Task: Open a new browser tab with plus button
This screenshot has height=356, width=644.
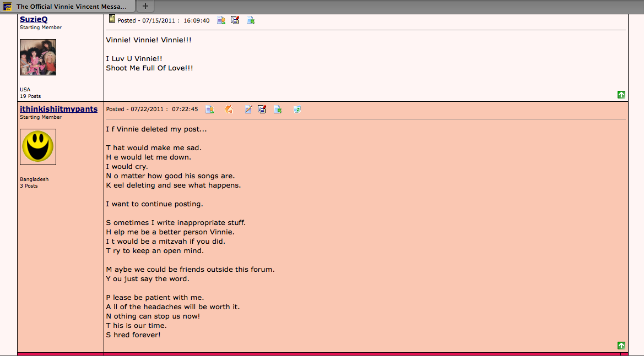Action: pos(145,7)
